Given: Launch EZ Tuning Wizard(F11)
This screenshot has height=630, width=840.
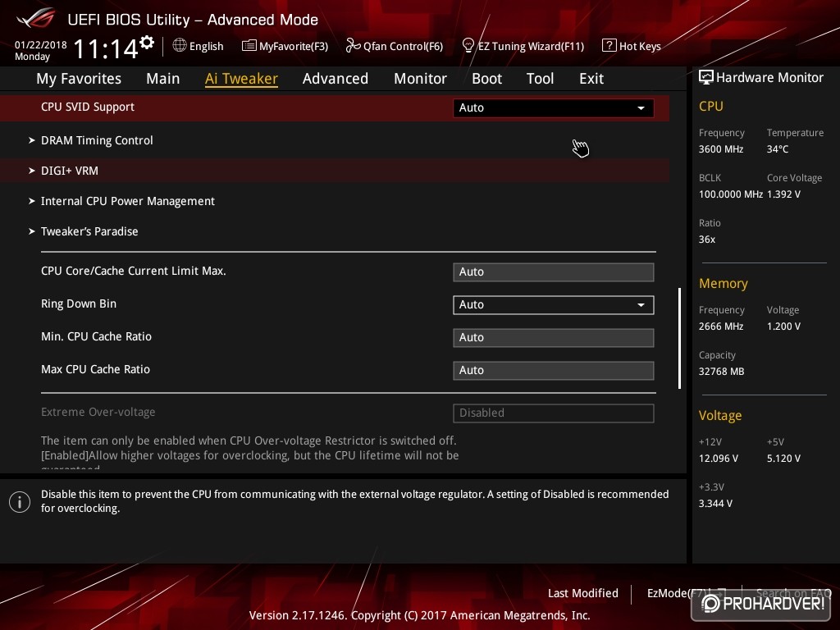Looking at the screenshot, I should [523, 46].
